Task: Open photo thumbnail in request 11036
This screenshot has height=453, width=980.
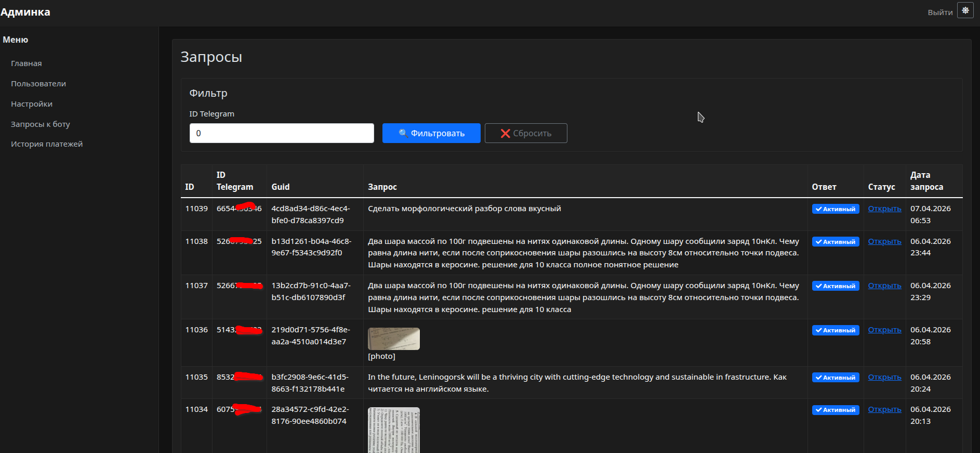Action: [x=394, y=339]
